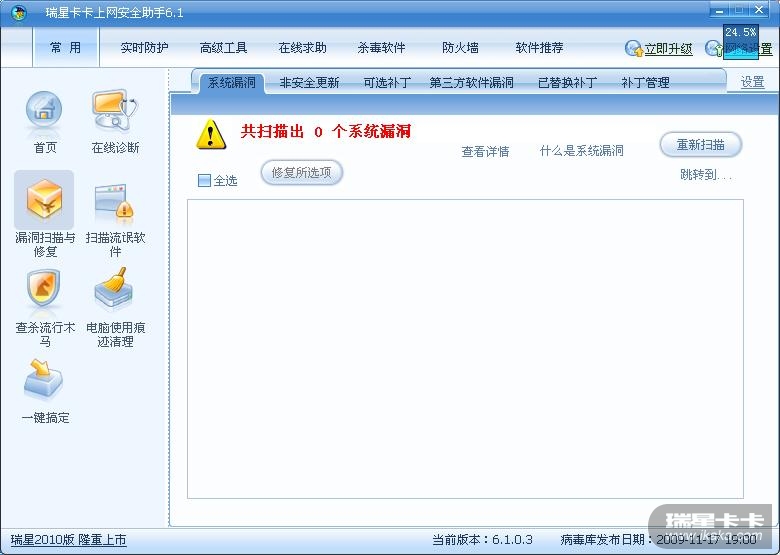
Task: Switch to 常用 main tab
Action: click(x=66, y=47)
